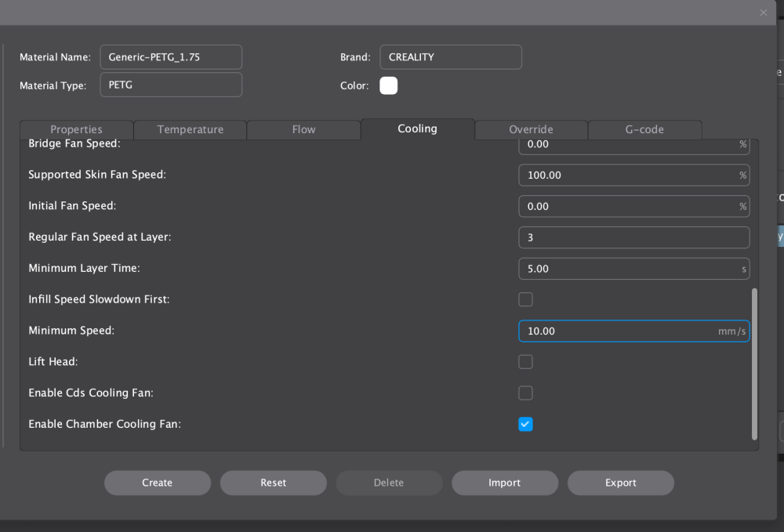Click the Lift Head label
Viewport: 784px width, 532px height.
click(53, 362)
